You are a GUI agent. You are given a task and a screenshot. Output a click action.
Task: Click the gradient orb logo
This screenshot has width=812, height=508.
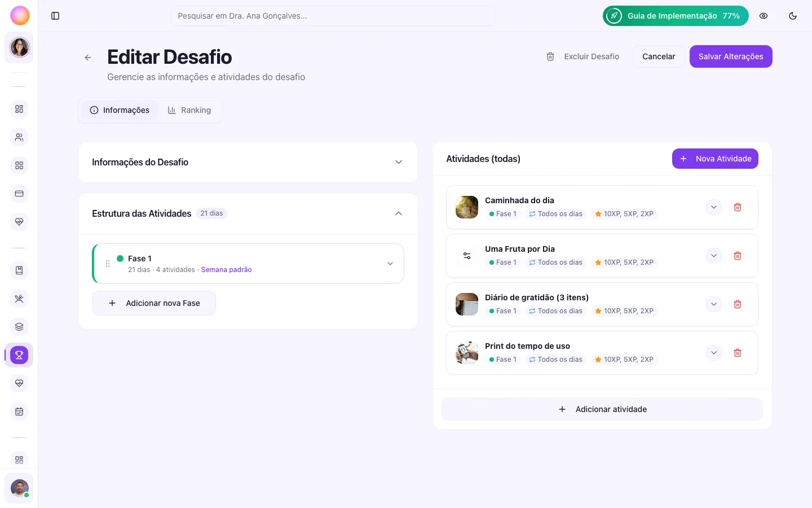20,16
